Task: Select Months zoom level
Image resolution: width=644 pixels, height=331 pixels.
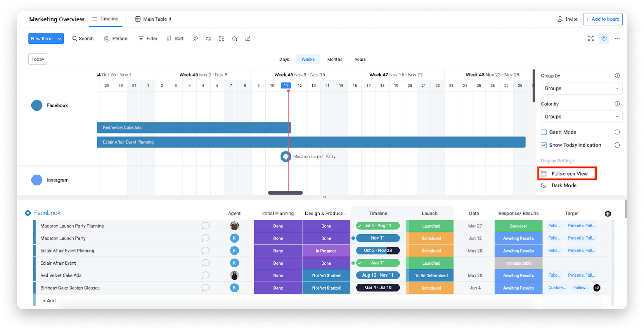Action: tap(334, 59)
